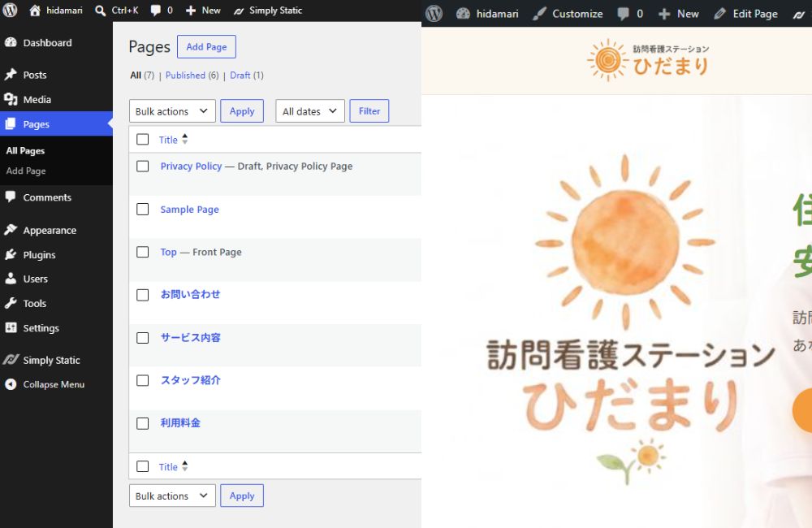This screenshot has width=812, height=528.
Task: Click the Users person icon in sidebar
Action: coord(11,279)
